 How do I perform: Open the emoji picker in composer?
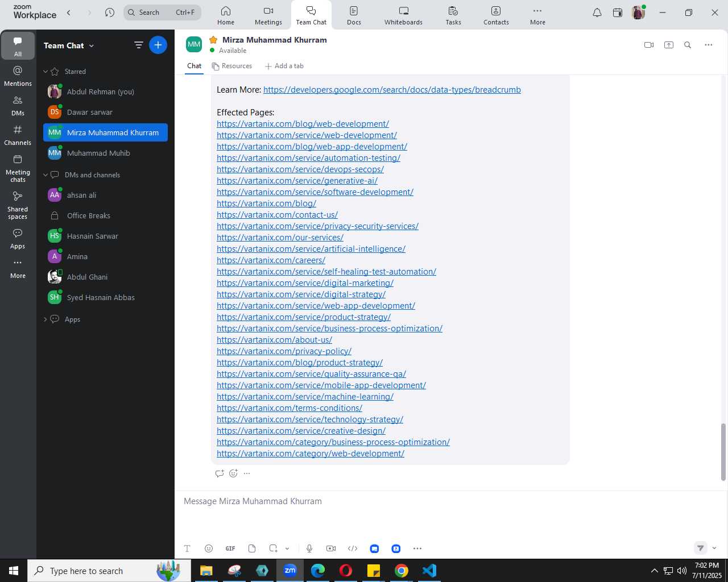click(209, 548)
